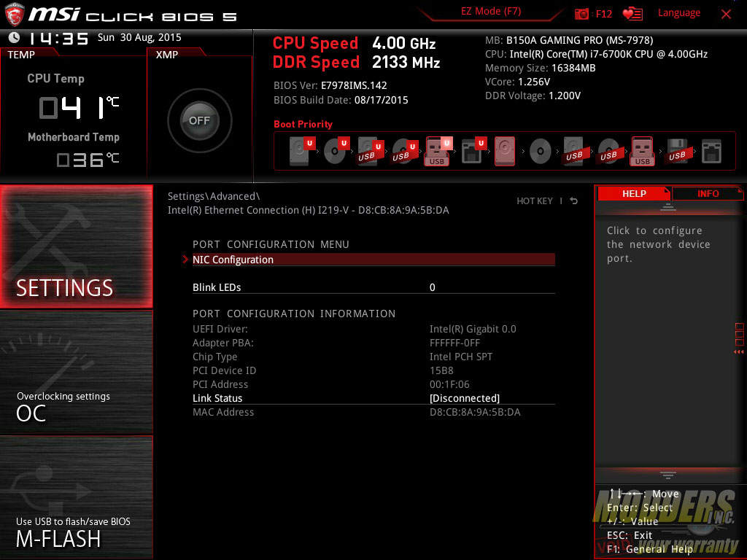Click the PCI Device ID 15B8 value
This screenshot has height=560, width=747.
pos(441,370)
